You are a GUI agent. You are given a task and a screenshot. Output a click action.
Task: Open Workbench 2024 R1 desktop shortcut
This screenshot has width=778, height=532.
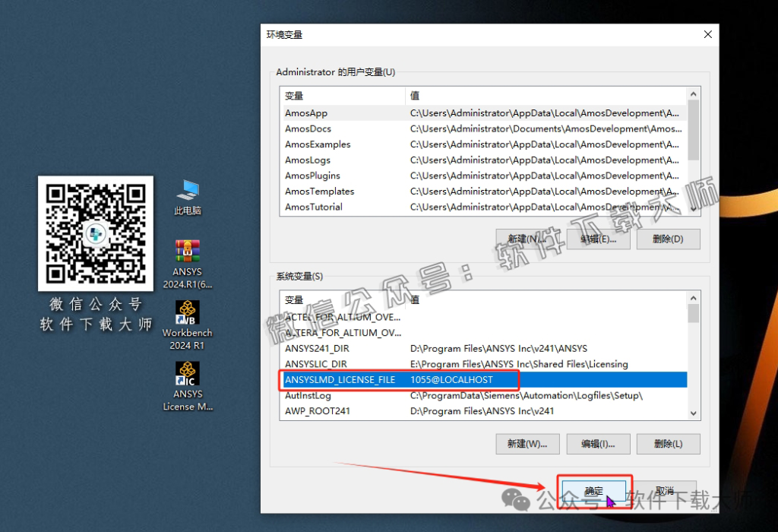coord(188,323)
